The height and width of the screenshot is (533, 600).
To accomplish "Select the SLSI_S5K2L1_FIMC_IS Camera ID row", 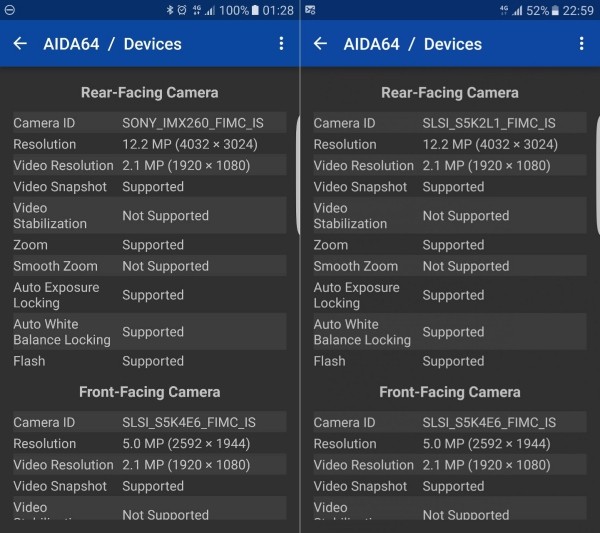I will pyautogui.click(x=450, y=123).
